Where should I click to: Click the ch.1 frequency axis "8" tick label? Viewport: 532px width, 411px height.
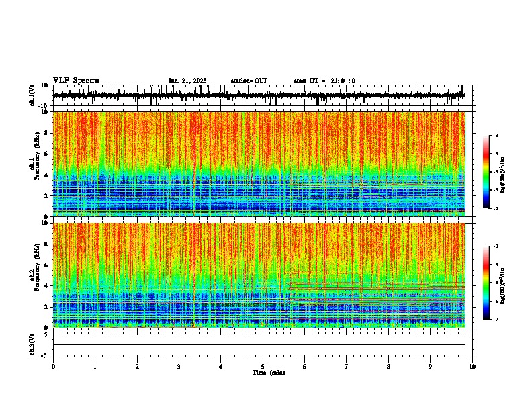(46, 133)
